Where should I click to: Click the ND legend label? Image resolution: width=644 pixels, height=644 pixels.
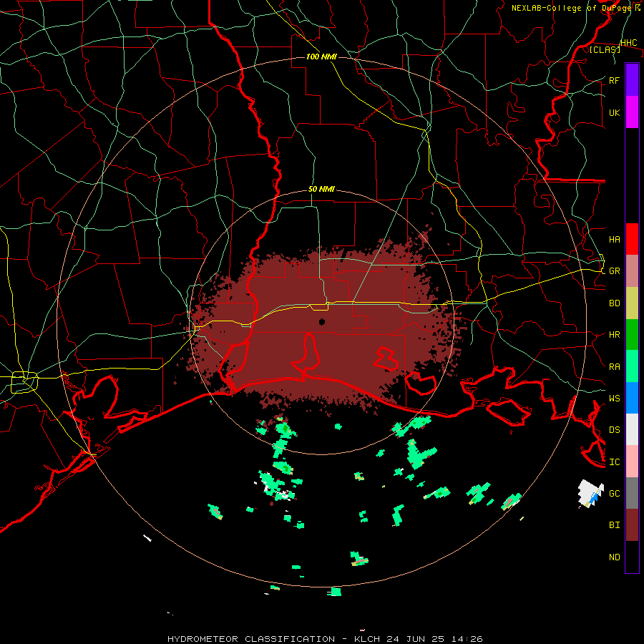(x=614, y=557)
